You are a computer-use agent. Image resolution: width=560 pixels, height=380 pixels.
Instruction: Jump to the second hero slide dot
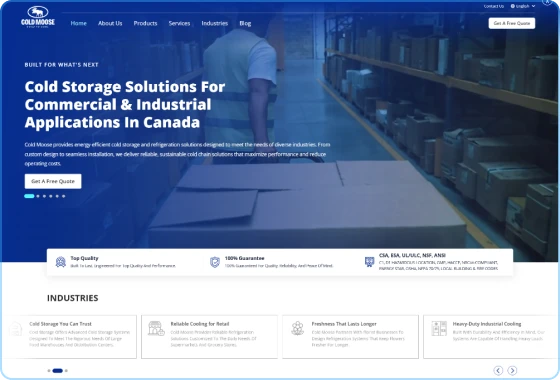pos(38,196)
